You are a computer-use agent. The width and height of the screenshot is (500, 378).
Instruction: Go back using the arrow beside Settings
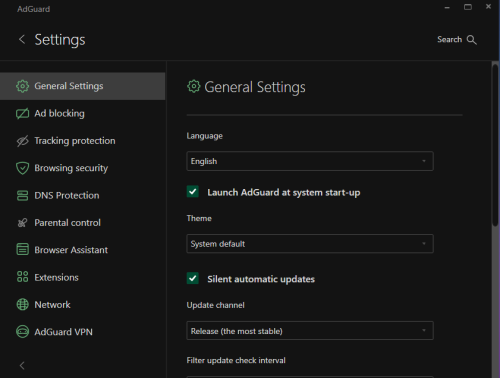tap(22, 39)
